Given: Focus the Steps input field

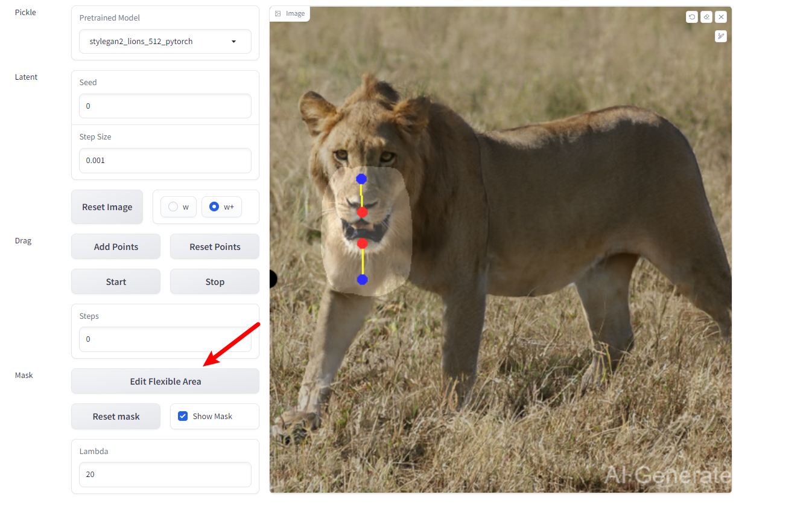Looking at the screenshot, I should (x=165, y=339).
